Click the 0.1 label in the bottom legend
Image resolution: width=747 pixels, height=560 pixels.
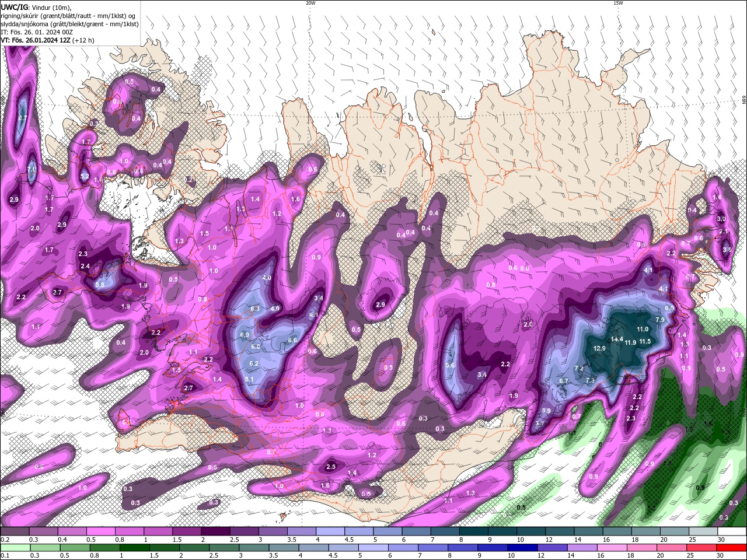(5, 556)
